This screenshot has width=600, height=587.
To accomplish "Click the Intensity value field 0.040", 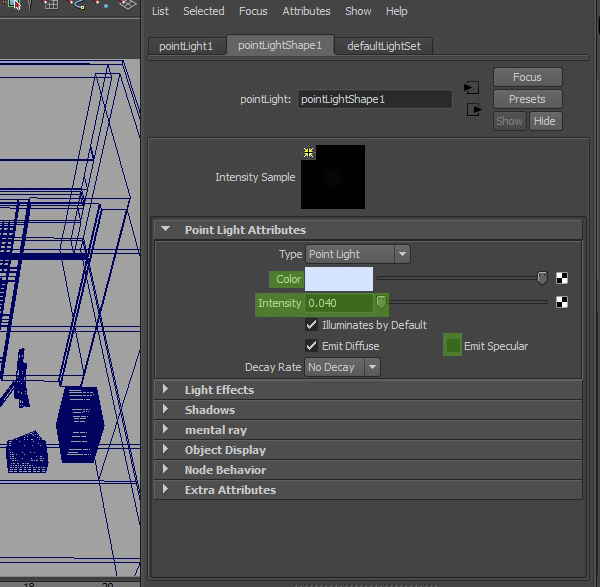I will tap(339, 303).
